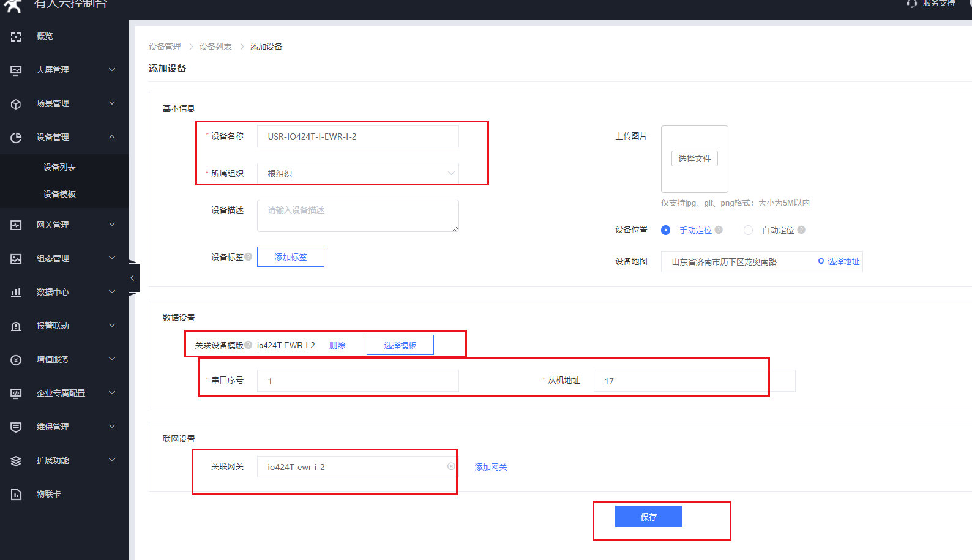Click the 概览 overview sidebar icon
Screen dimensions: 972x560
tap(16, 37)
